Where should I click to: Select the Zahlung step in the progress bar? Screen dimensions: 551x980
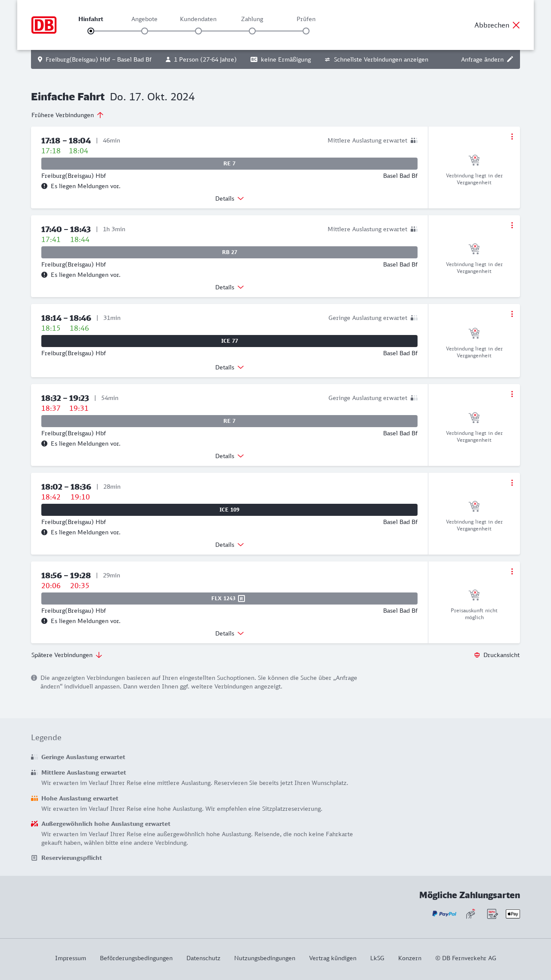[x=252, y=31]
